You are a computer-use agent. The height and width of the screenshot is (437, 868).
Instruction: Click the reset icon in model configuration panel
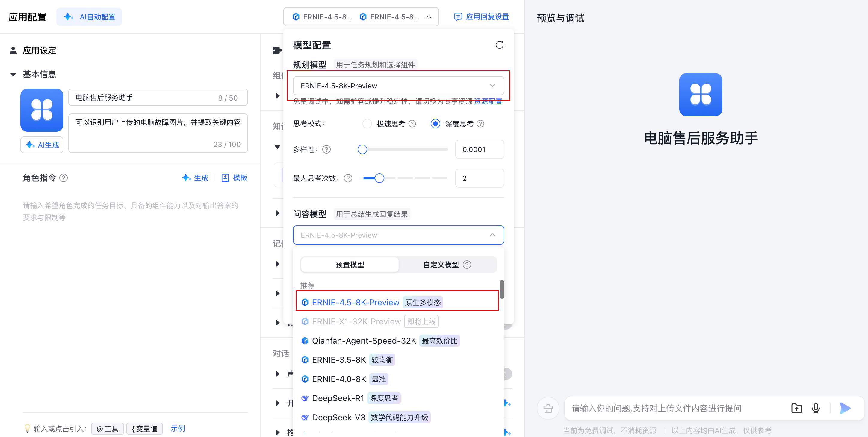(499, 45)
